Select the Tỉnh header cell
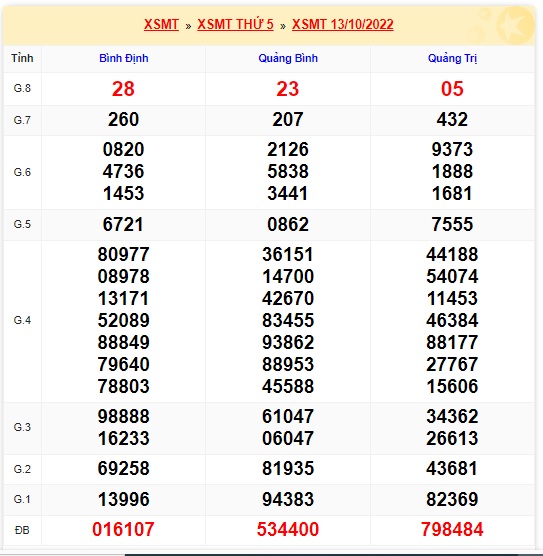The width and height of the screenshot is (543, 556). [x=22, y=58]
